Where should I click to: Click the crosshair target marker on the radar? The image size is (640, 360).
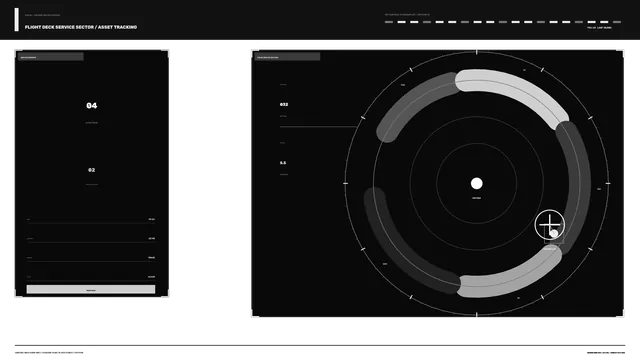550,225
